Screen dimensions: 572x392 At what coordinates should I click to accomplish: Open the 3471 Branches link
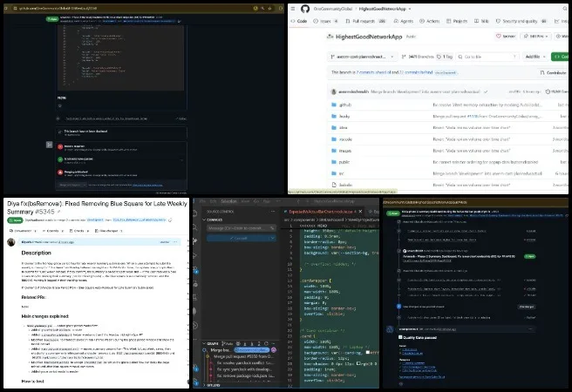click(418, 57)
